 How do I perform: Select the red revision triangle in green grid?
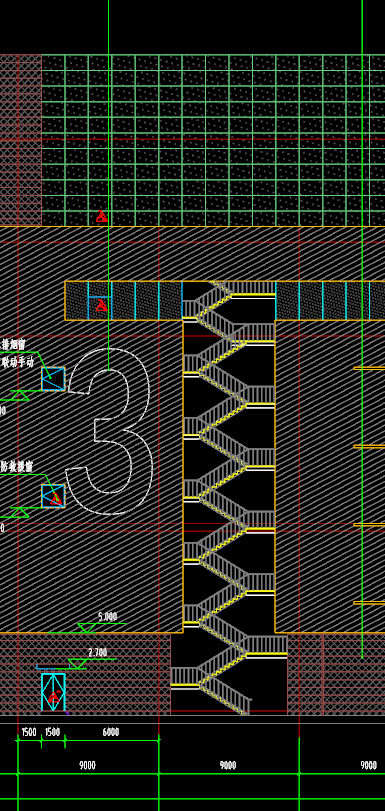(x=102, y=216)
